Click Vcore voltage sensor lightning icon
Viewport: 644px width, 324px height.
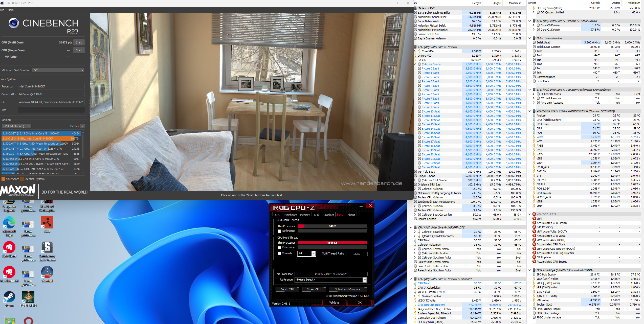pos(534,137)
